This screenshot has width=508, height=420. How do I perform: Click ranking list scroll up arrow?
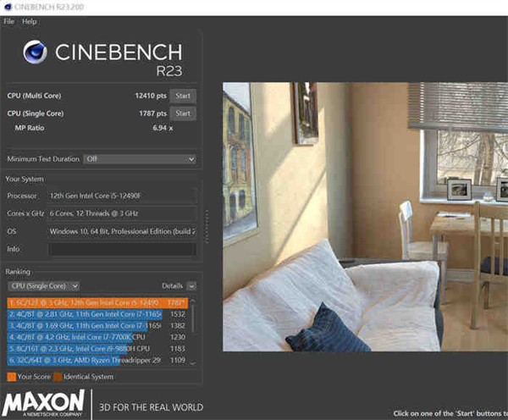pos(193,301)
